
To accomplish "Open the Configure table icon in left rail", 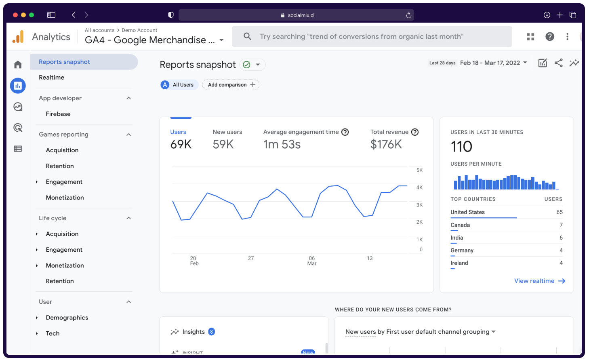I will [18, 149].
